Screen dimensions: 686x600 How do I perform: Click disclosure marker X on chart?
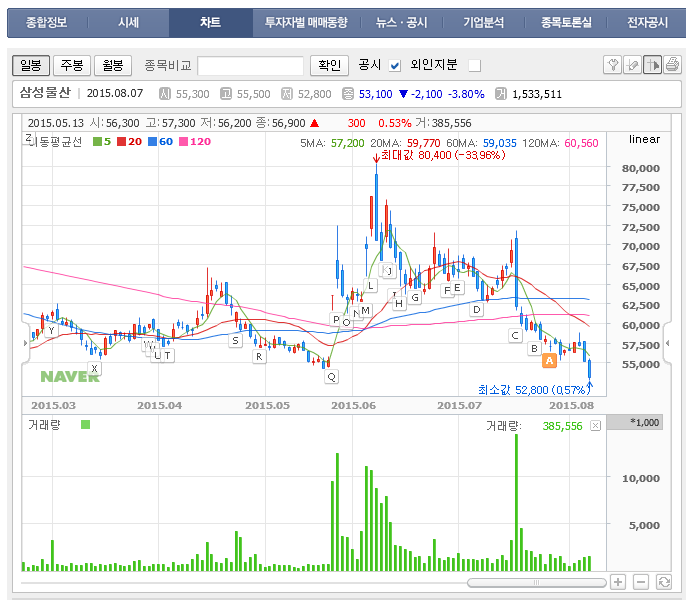click(x=94, y=368)
